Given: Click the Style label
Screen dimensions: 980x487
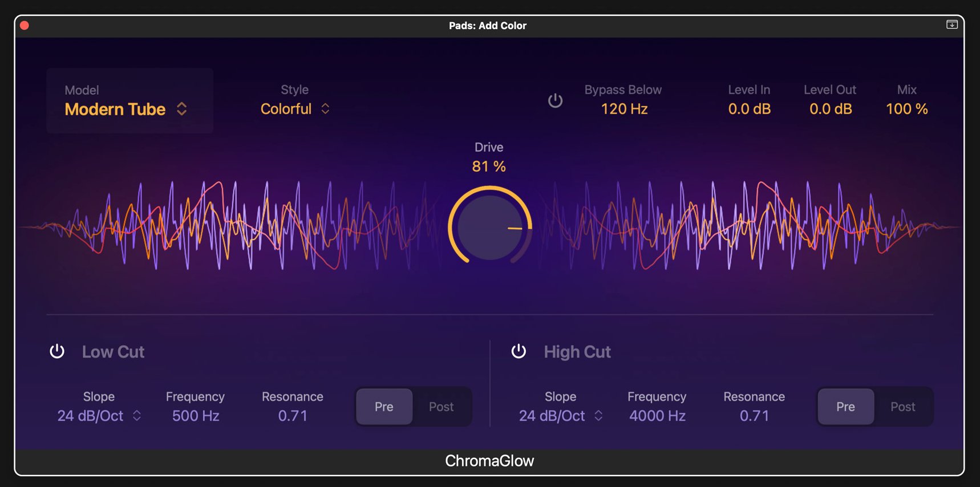Looking at the screenshot, I should [294, 90].
